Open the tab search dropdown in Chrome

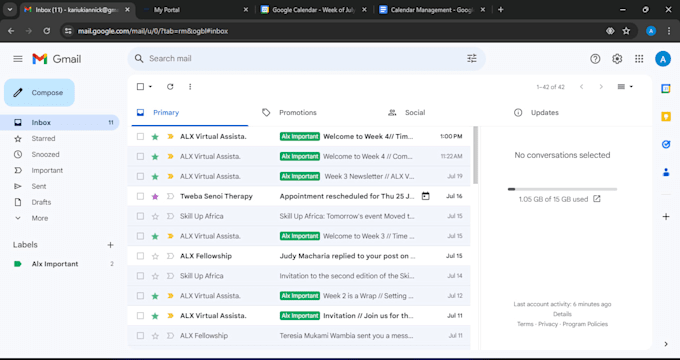(x=10, y=10)
